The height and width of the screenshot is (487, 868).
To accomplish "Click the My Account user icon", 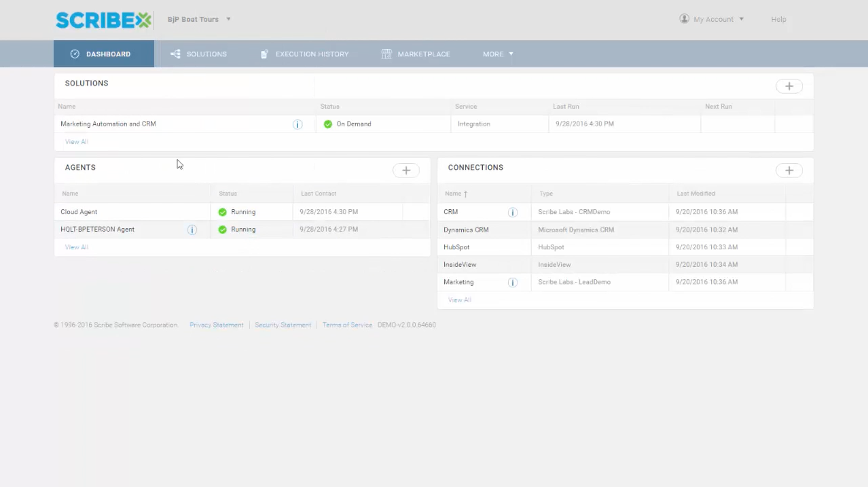I will 684,19.
